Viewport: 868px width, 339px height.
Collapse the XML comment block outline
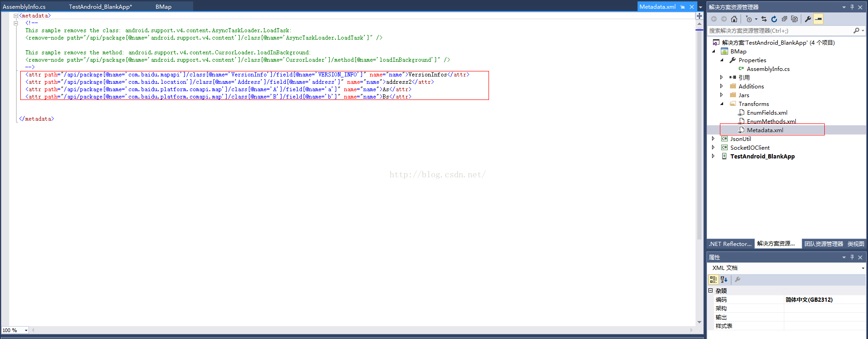point(16,23)
